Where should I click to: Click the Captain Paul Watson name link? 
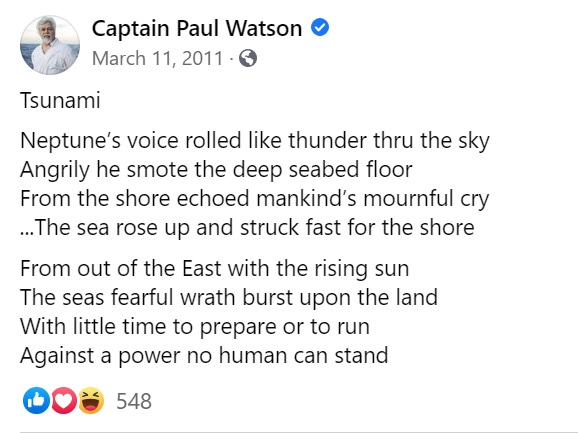197,28
